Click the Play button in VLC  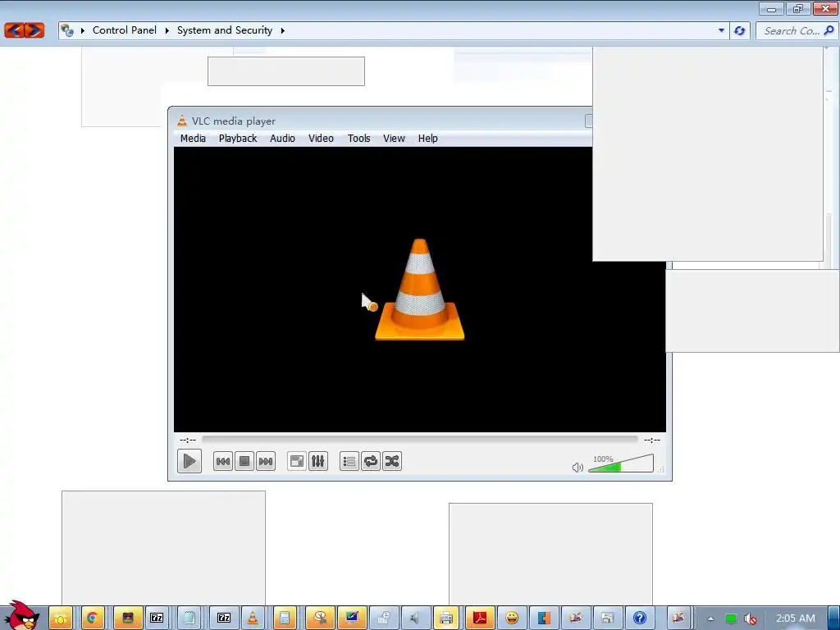pyautogui.click(x=189, y=461)
